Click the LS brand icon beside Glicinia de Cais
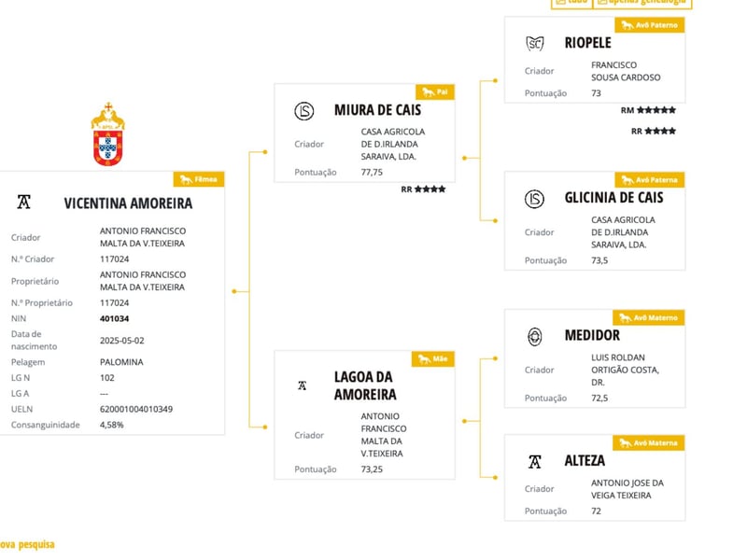 point(534,199)
